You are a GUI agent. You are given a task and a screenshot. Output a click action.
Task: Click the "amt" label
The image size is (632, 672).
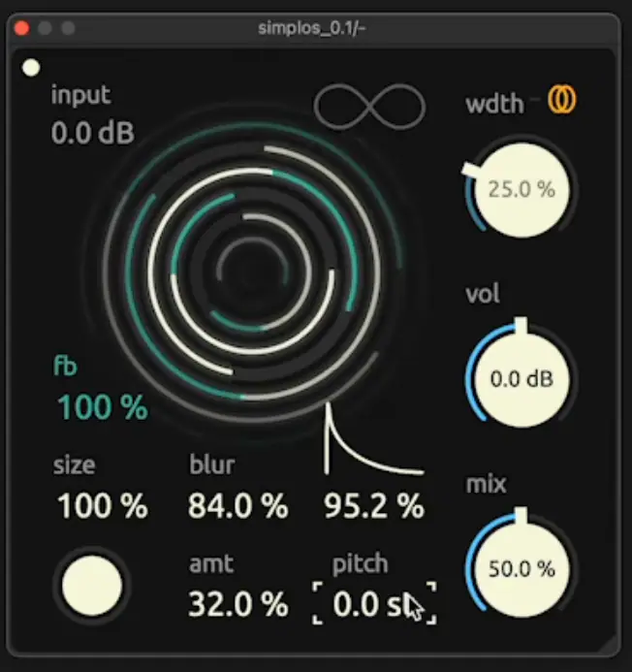(x=211, y=564)
